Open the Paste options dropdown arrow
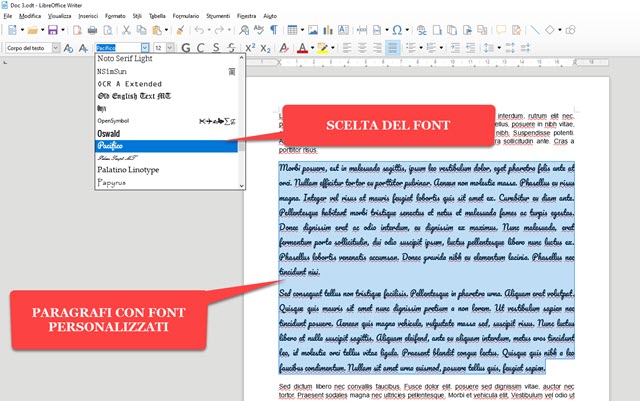Viewport: 640px width, 401px height. click(x=166, y=30)
